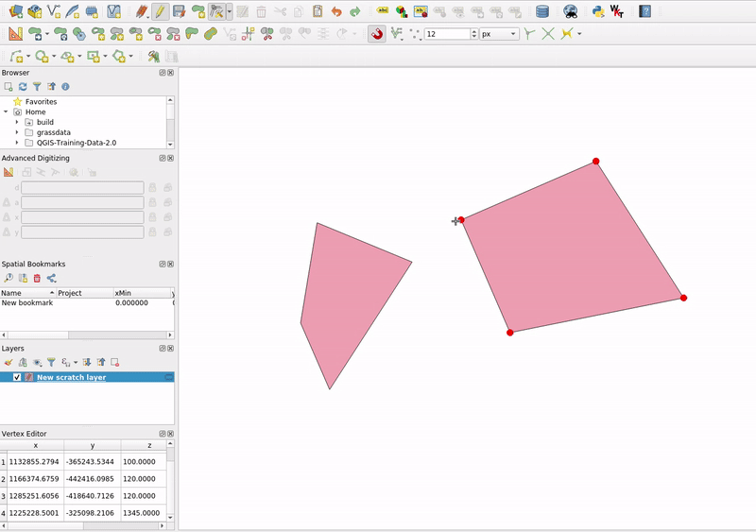
Task: Expand the grassdata folder arrow
Action: click(17, 132)
